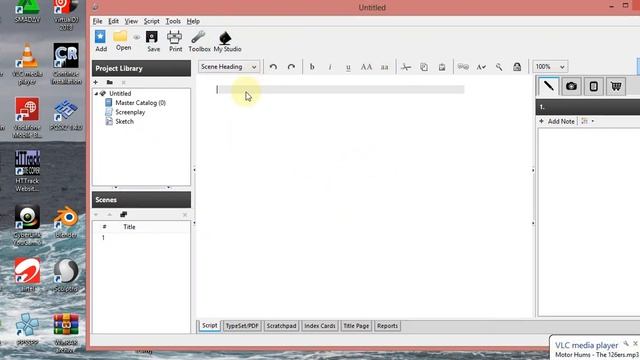This screenshot has width=640, height=360.
Task: Select Screenplay in Project Library
Action: 130,112
